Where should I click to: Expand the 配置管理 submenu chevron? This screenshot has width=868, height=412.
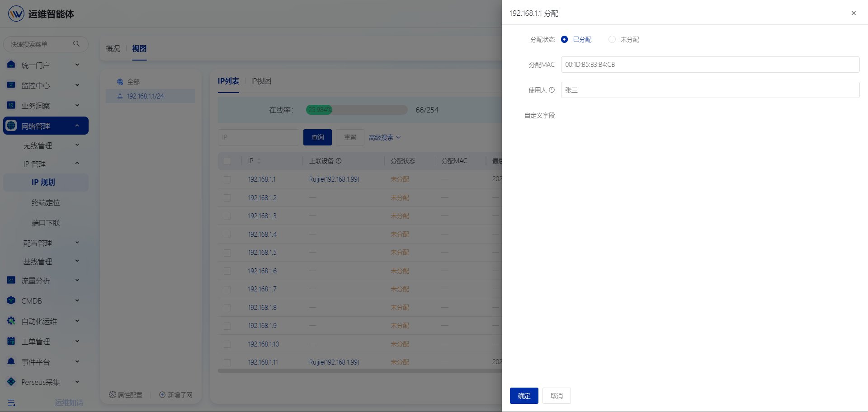tap(77, 243)
